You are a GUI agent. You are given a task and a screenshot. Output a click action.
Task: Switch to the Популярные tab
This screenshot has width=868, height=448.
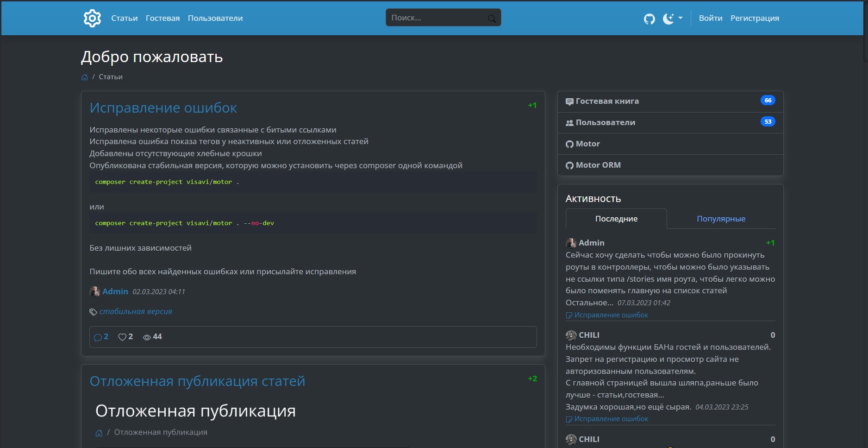coord(721,219)
